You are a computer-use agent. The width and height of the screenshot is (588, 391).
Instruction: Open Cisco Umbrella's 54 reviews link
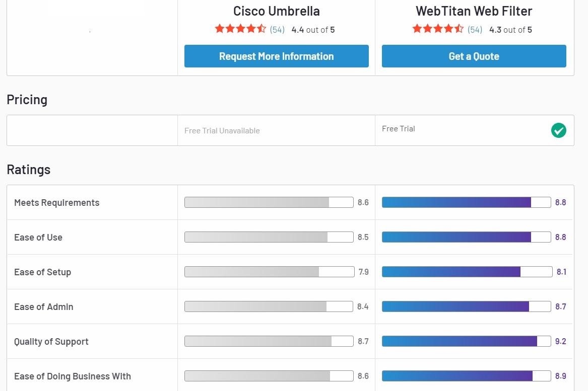point(277,30)
